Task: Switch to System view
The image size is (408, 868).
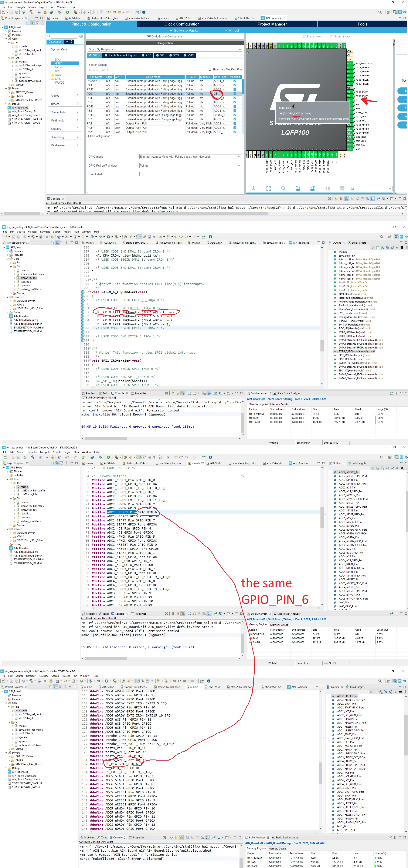Action: pos(340,36)
